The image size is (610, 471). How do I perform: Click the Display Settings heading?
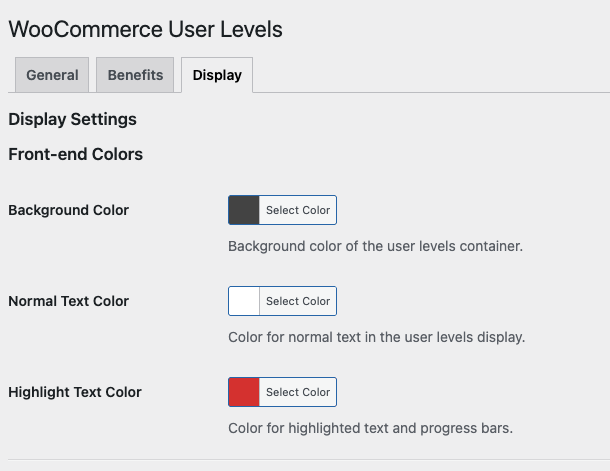click(72, 119)
